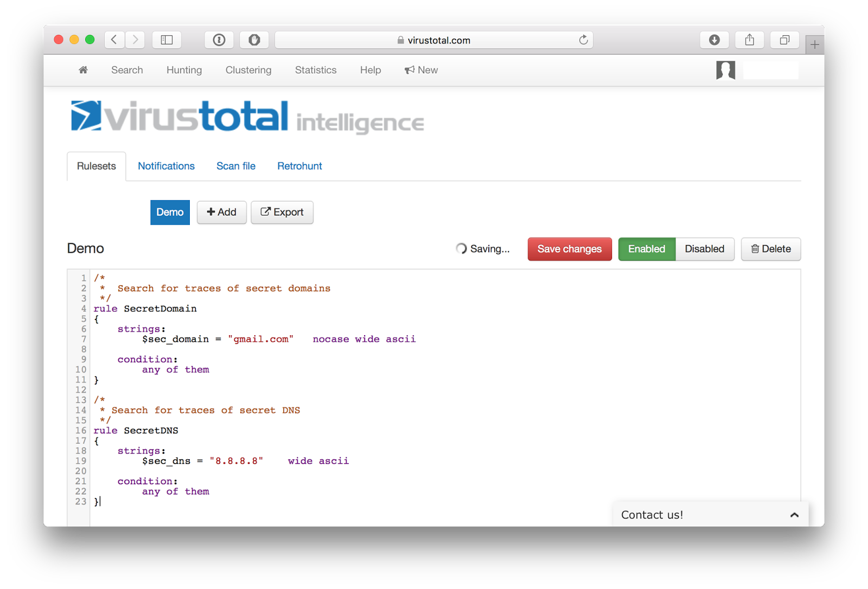Open the Statistics page

(x=315, y=70)
